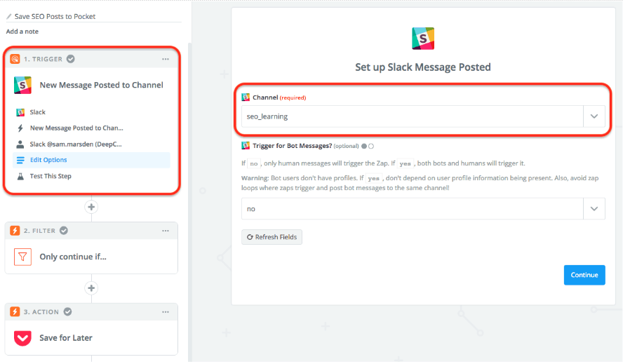Expand the bot messages 'no' dropdown arrow
This screenshot has width=623, height=364.
594,209
